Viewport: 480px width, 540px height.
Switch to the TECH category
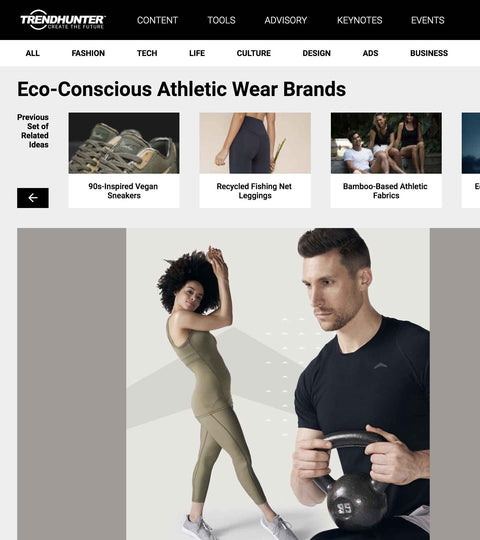pyautogui.click(x=147, y=53)
